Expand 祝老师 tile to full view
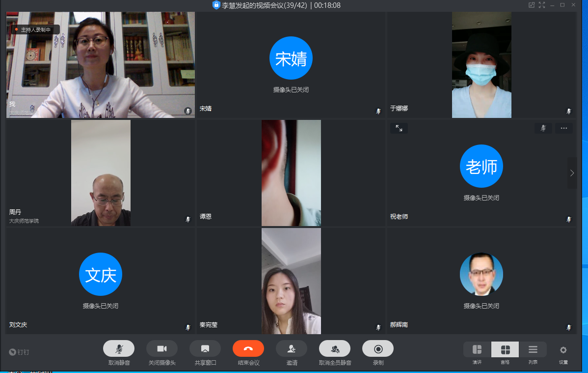Viewport: 588px width, 373px height. pos(399,128)
